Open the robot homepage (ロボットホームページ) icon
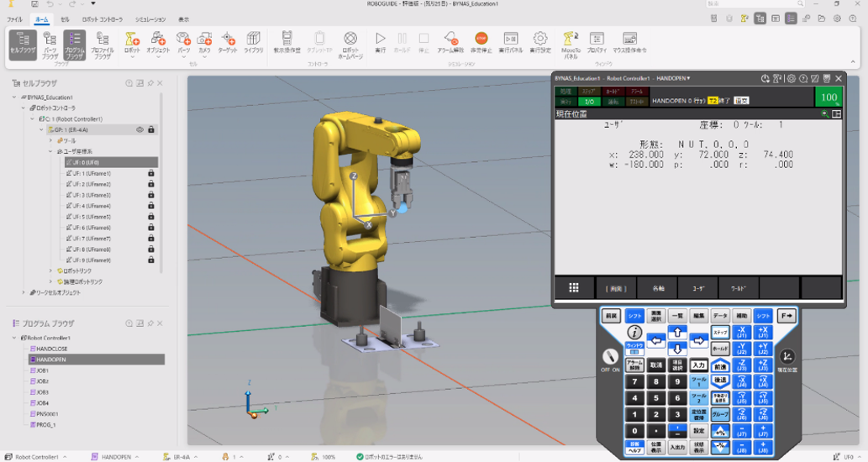This screenshot has width=868, height=462. click(350, 39)
